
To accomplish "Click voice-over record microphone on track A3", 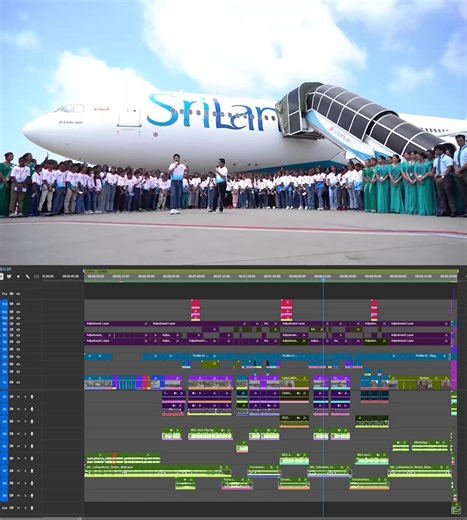I will click(x=32, y=421).
